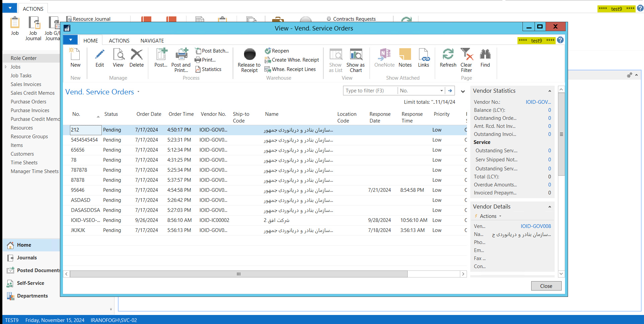Sort by the Status column header

[111, 114]
